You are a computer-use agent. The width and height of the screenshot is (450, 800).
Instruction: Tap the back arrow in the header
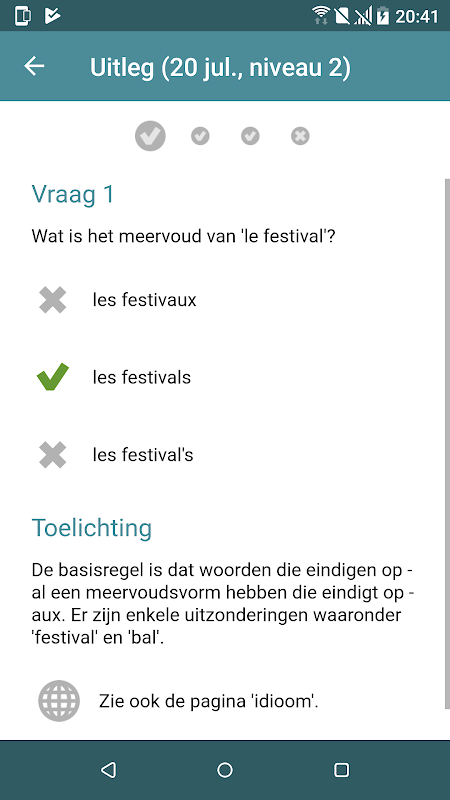coord(34,66)
